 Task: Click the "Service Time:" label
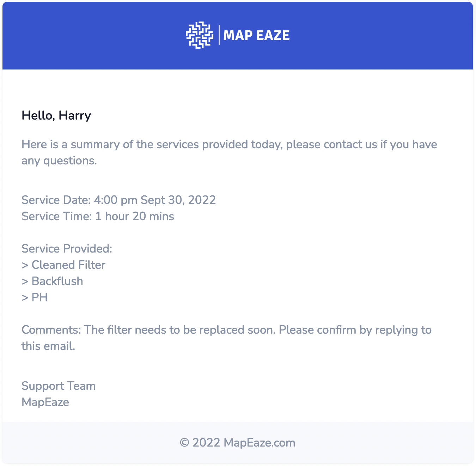pos(57,216)
